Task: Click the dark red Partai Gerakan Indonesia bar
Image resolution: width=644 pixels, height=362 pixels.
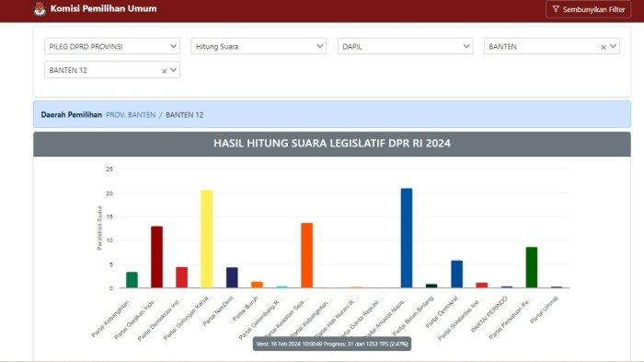Action: 156,257
